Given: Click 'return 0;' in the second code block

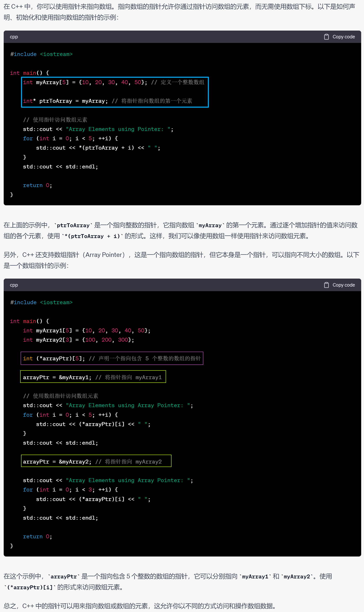Looking at the screenshot, I should tap(38, 537).
